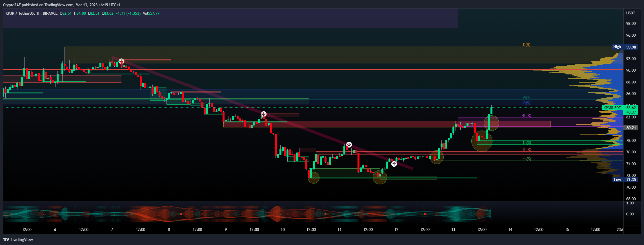Viewport: 644px width, 245px height.
Task: Click the 40:37 candle countdown timer
Action: point(631,112)
